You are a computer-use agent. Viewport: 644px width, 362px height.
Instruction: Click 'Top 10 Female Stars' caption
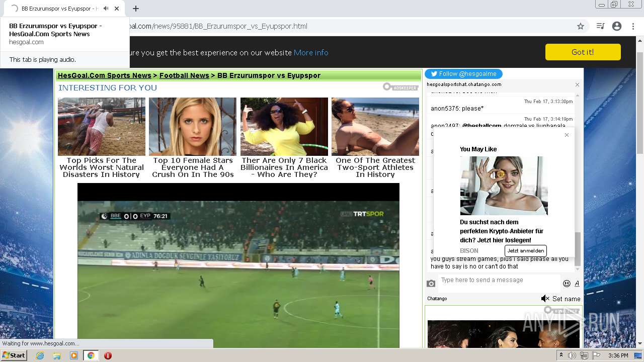(x=193, y=167)
